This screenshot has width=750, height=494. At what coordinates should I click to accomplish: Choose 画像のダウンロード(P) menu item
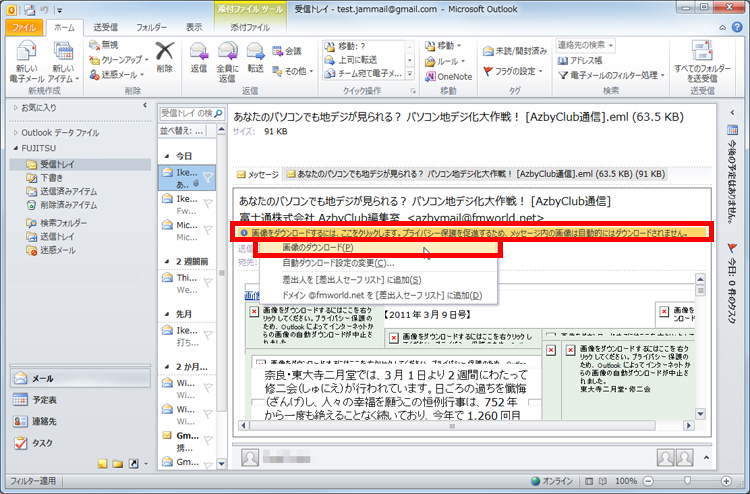tap(379, 248)
